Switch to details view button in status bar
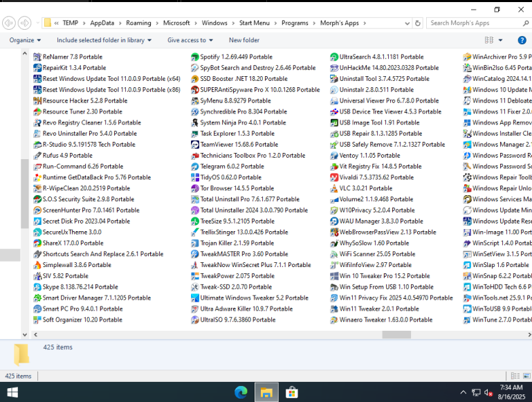This screenshot has width=532, height=402. (515, 376)
